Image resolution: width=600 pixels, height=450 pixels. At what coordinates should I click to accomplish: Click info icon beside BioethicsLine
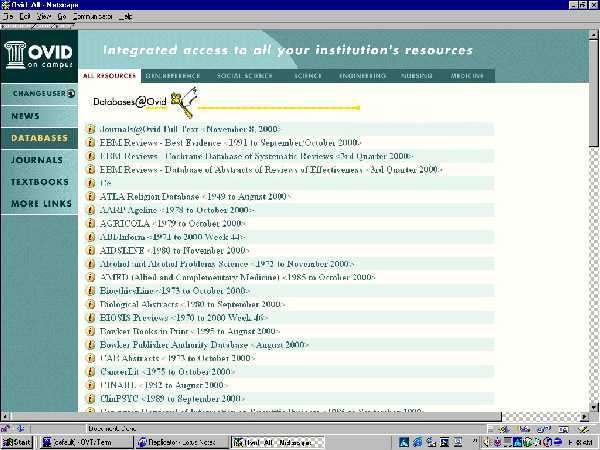(90, 291)
